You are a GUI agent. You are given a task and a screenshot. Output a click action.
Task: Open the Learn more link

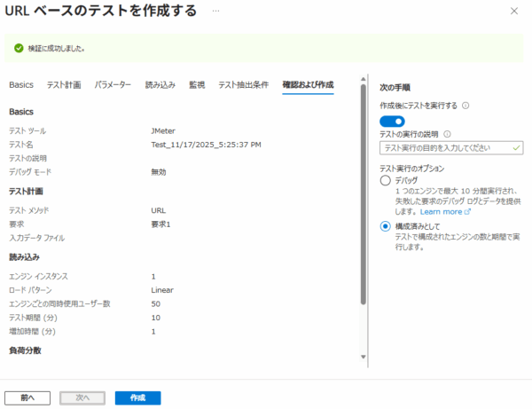(441, 213)
